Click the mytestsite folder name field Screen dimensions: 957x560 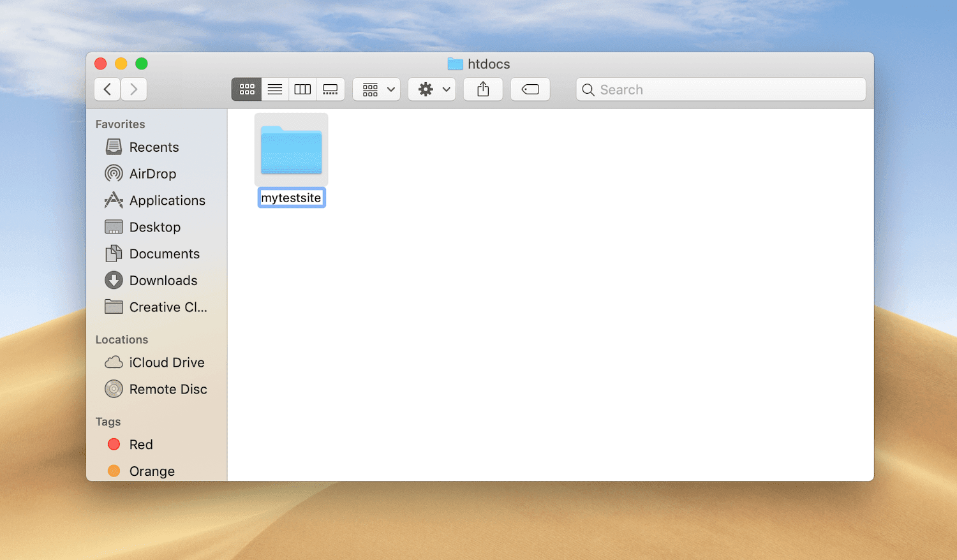click(292, 198)
